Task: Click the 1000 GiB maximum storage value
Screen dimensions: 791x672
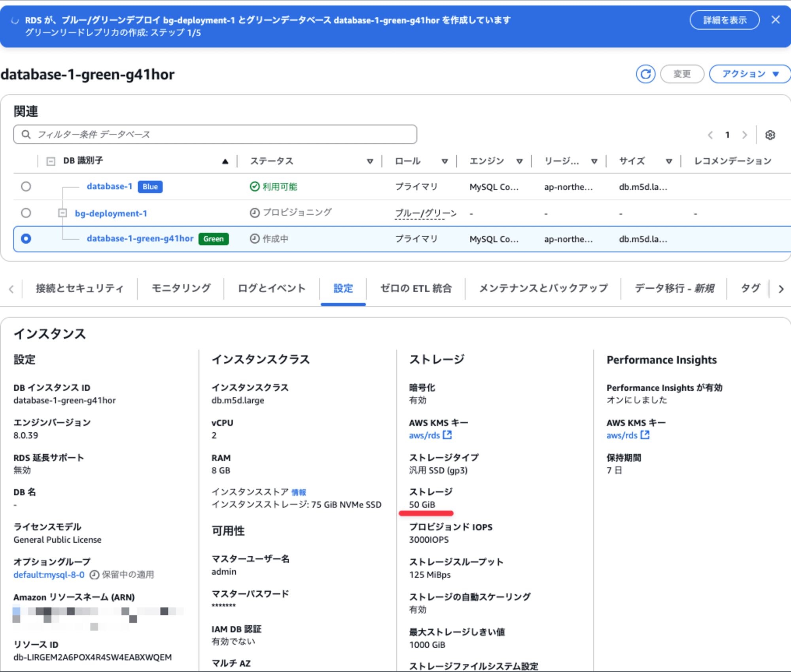Action: (x=427, y=645)
